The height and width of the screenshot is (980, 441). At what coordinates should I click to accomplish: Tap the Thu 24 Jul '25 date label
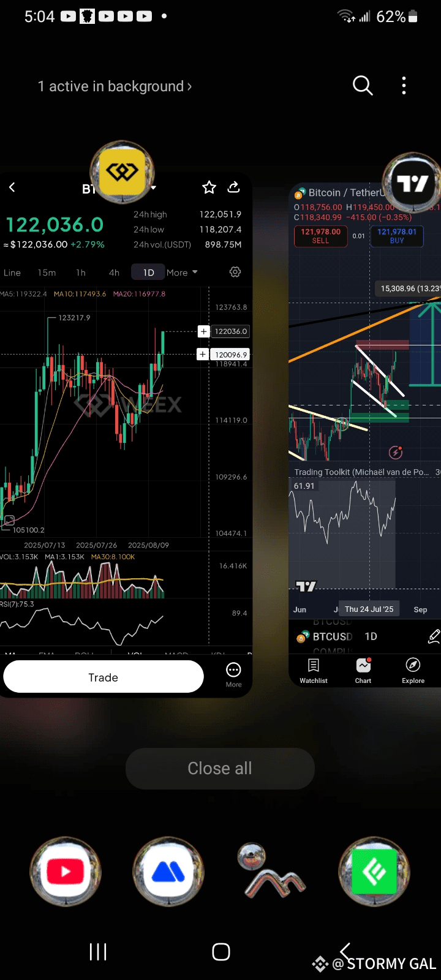pyautogui.click(x=369, y=609)
